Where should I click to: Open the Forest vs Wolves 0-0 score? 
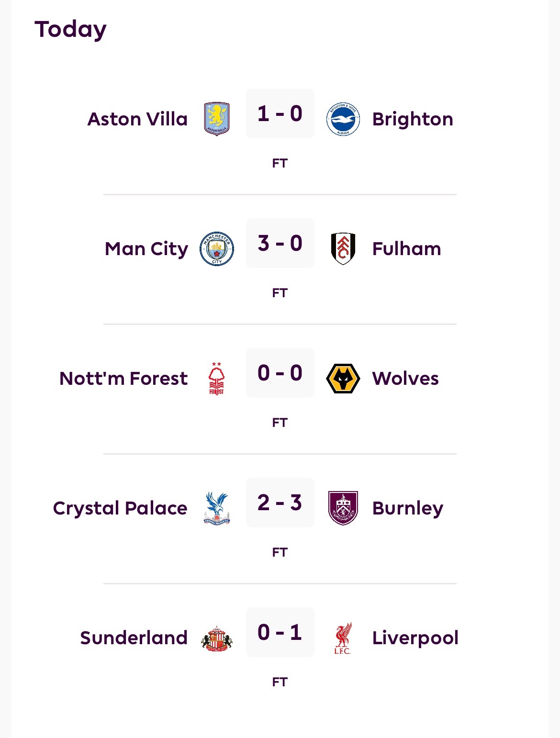point(280,373)
